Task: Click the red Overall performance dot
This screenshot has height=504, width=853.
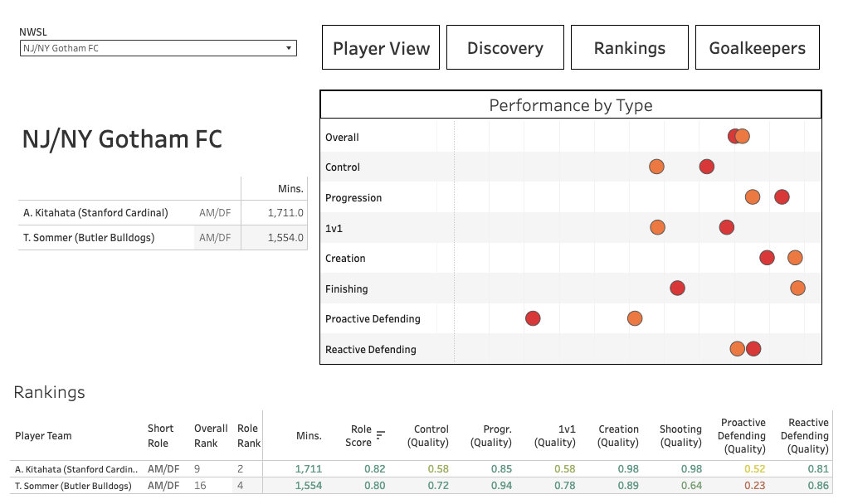Action: pyautogui.click(x=734, y=136)
